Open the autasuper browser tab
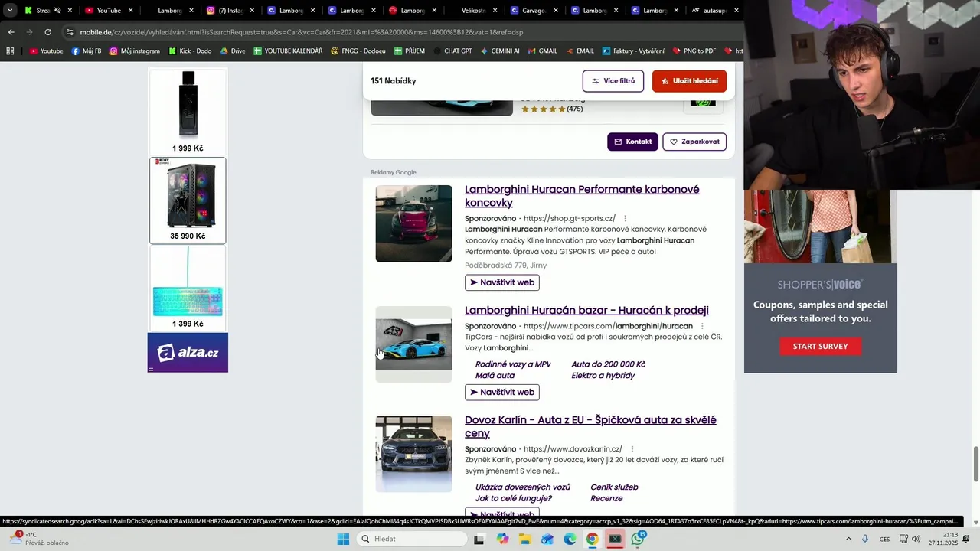Image resolution: width=980 pixels, height=551 pixels. click(x=714, y=11)
